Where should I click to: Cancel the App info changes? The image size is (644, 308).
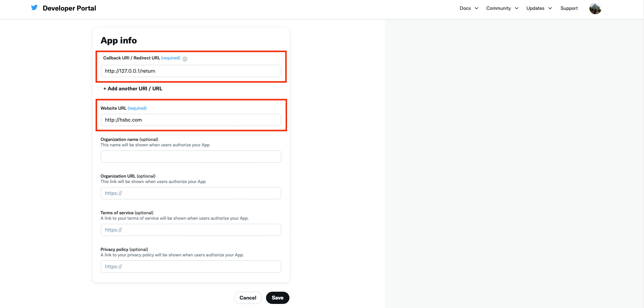point(248,298)
